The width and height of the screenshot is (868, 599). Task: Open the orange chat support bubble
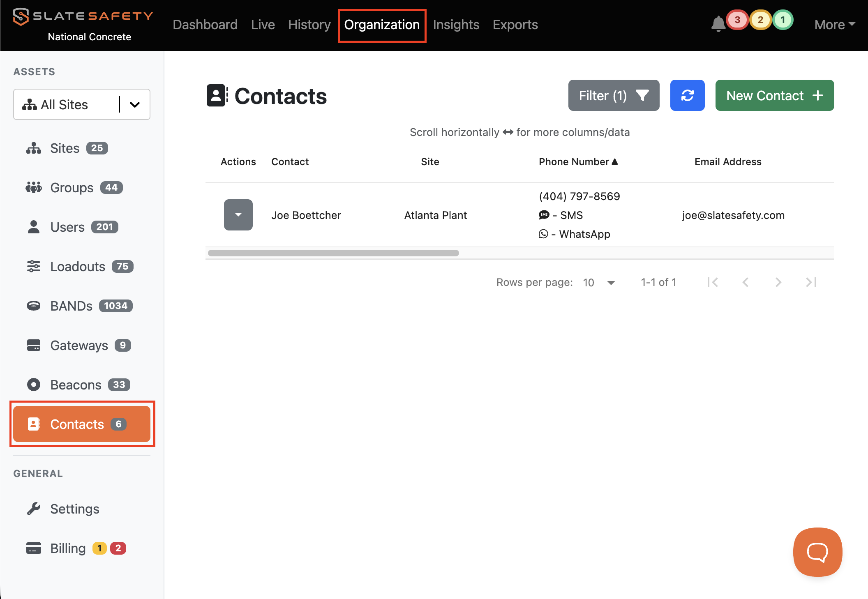point(817,552)
